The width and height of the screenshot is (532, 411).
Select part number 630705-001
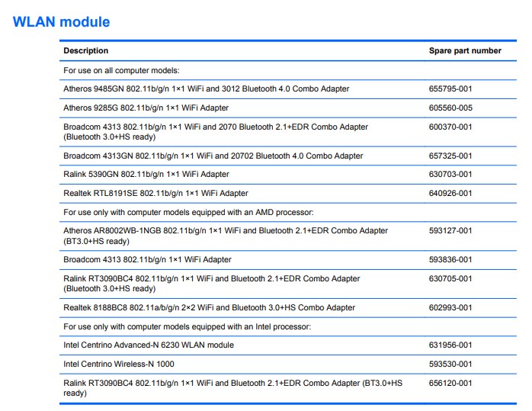450,279
